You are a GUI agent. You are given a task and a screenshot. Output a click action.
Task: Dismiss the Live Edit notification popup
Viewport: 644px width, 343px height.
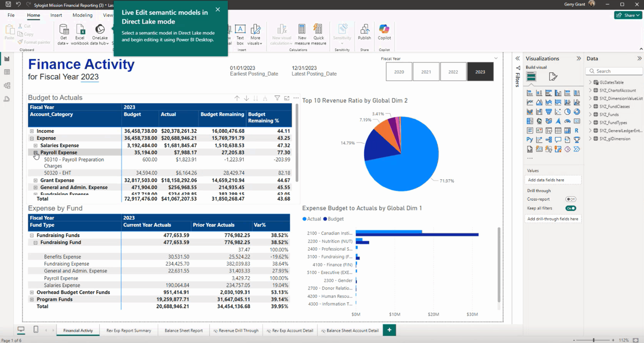218,10
